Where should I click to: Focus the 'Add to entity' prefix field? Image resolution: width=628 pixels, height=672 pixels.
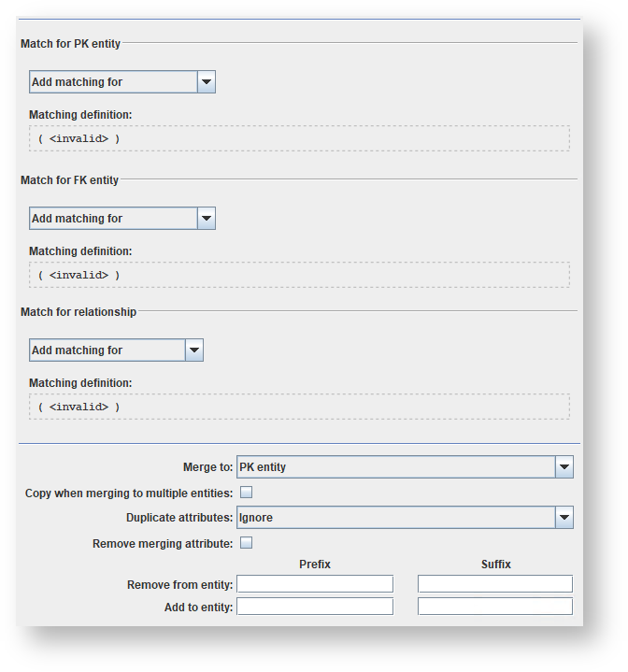(x=315, y=608)
